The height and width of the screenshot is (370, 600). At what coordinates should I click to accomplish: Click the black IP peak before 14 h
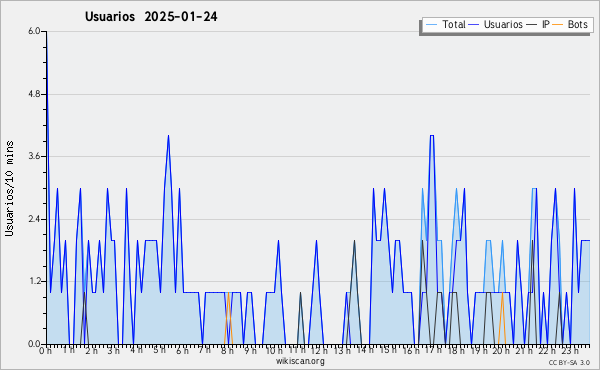354,242
